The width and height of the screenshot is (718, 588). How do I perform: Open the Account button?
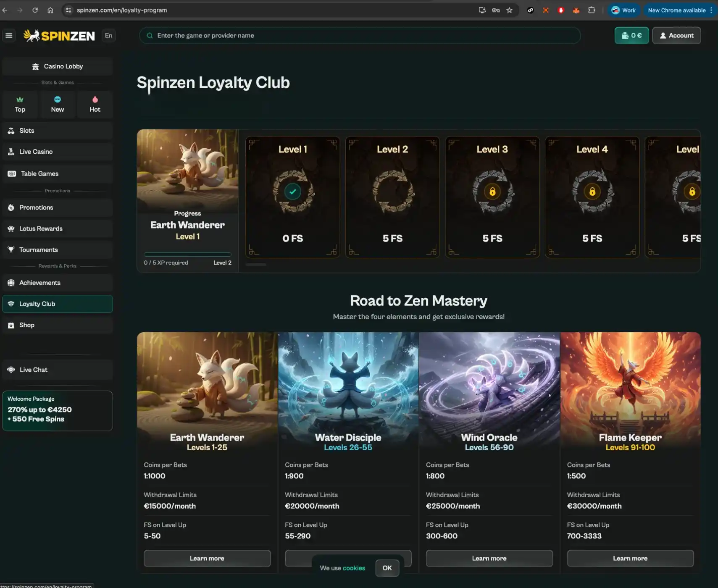point(676,36)
